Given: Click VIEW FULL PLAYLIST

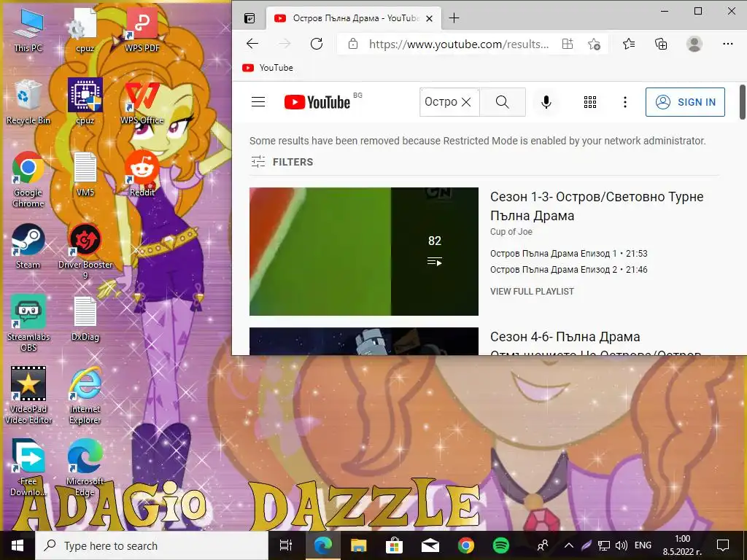Looking at the screenshot, I should 532,292.
